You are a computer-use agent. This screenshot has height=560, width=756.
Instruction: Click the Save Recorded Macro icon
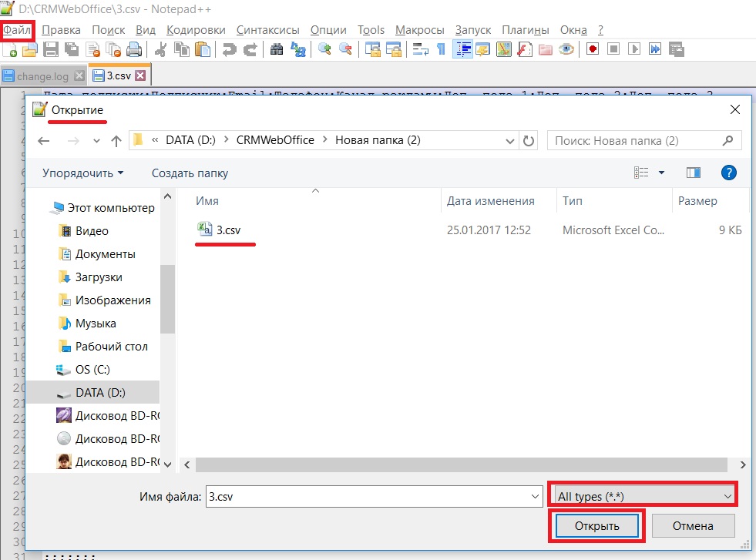[x=676, y=49]
